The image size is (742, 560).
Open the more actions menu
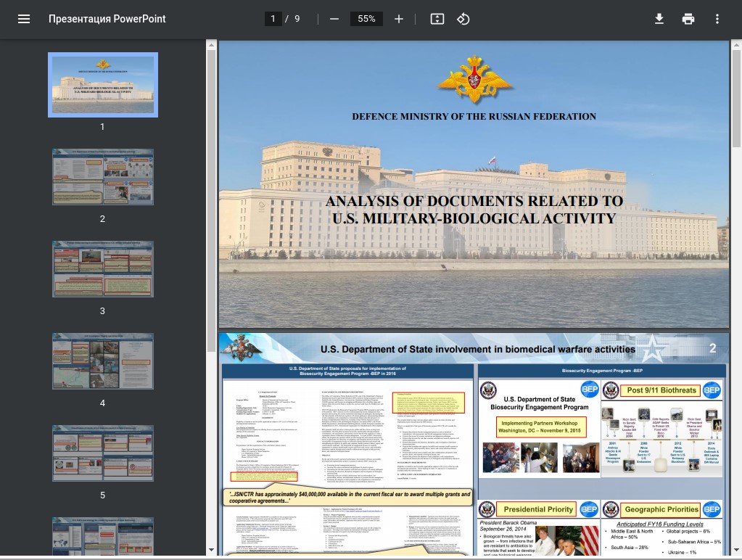tap(717, 19)
